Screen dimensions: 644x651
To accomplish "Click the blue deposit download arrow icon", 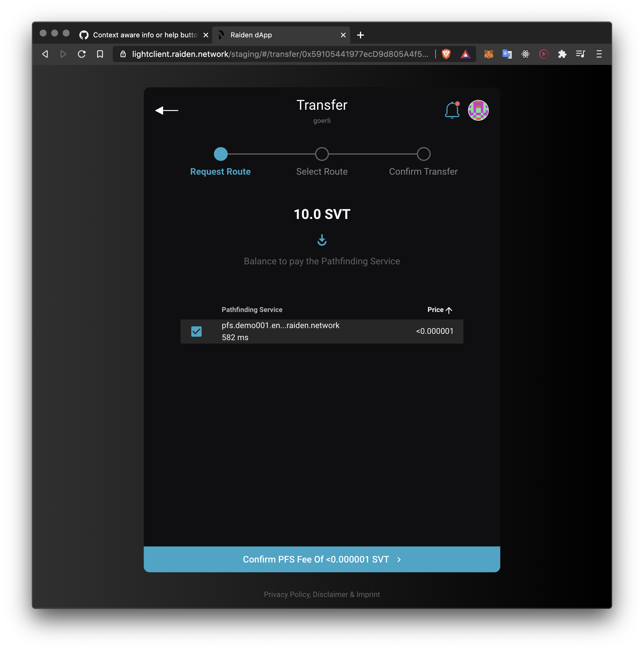I will click(x=322, y=240).
